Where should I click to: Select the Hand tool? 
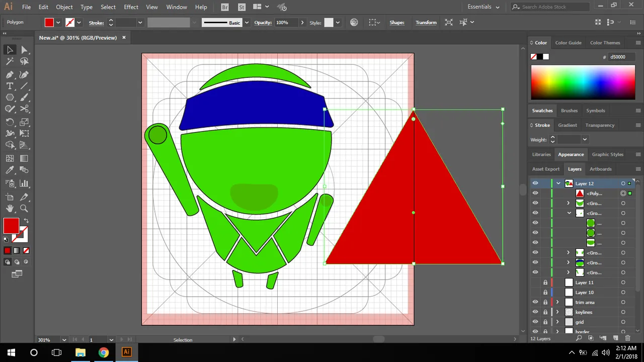pyautogui.click(x=10, y=209)
